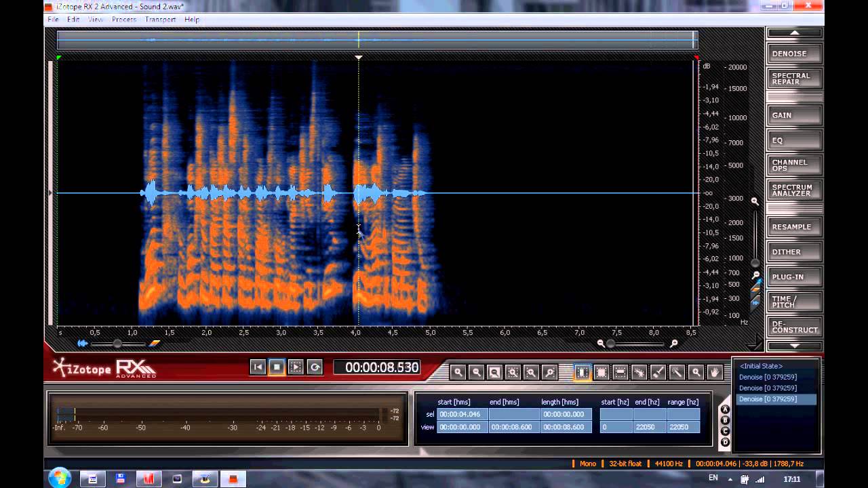Select the time selection tool
The width and height of the screenshot is (868, 488).
[583, 372]
